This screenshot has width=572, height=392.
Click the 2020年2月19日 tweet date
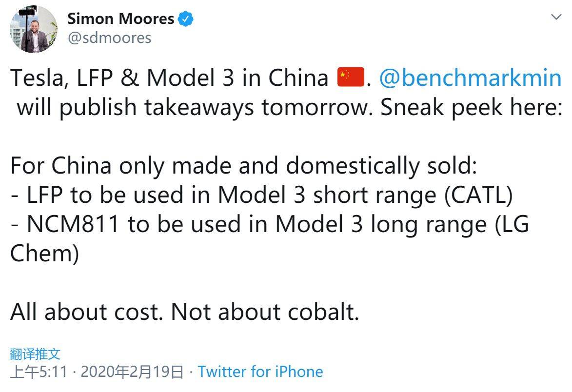pos(132,372)
